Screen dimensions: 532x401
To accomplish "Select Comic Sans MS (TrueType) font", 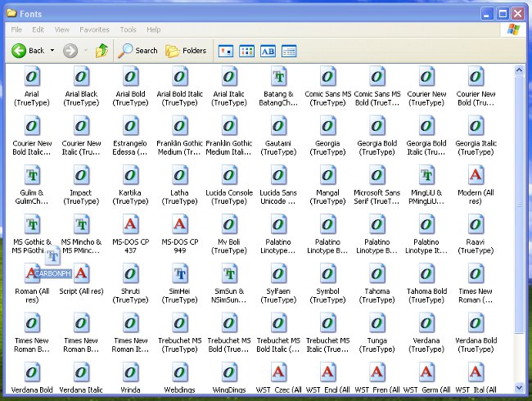I will (327, 76).
